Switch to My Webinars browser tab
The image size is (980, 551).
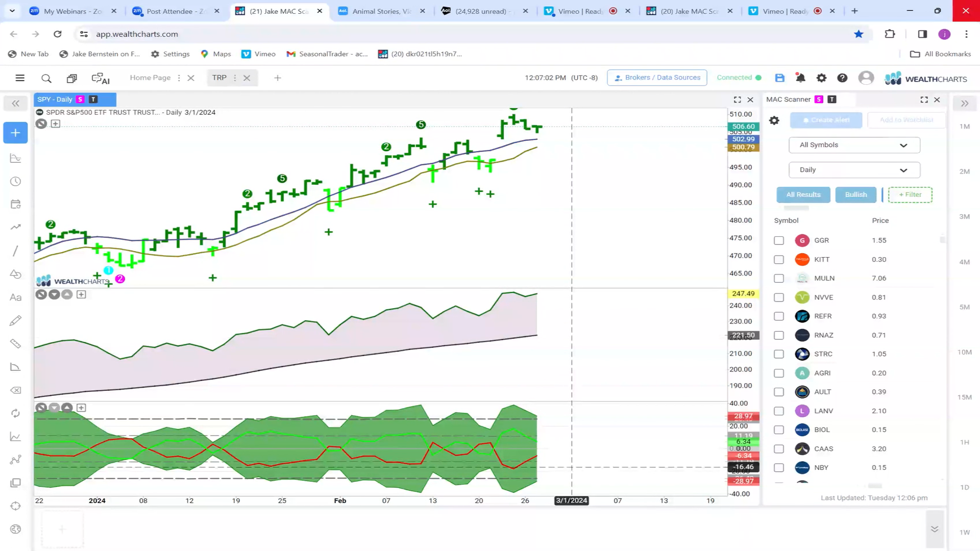point(73,11)
